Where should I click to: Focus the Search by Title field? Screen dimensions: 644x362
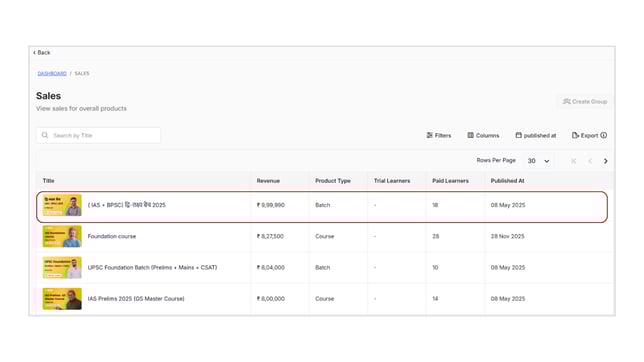coord(98,135)
